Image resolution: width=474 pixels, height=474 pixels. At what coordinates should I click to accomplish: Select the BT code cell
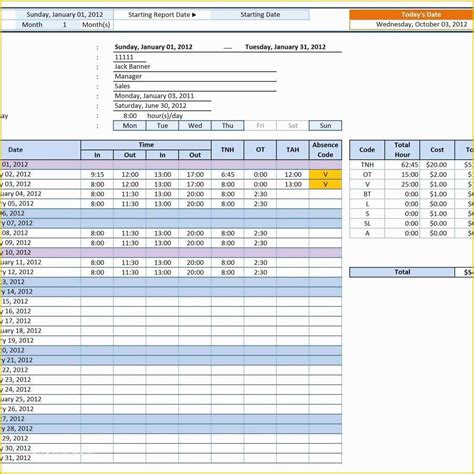(367, 194)
